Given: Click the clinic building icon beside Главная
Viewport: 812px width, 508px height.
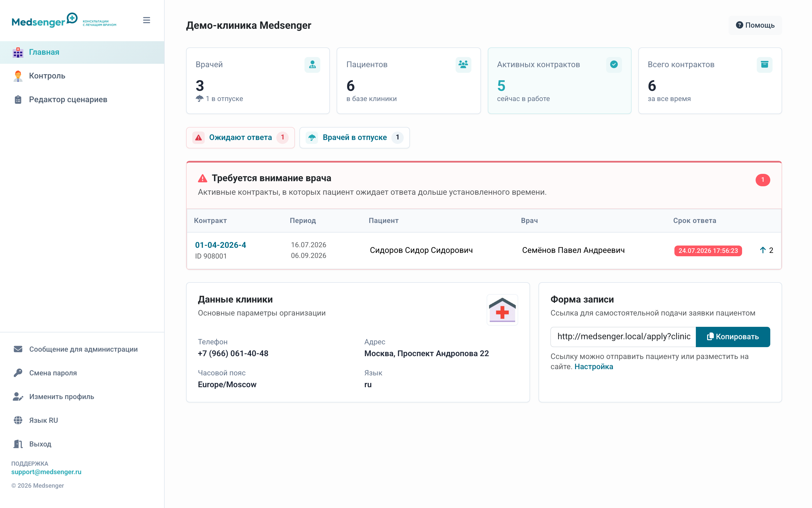Looking at the screenshot, I should 18,52.
